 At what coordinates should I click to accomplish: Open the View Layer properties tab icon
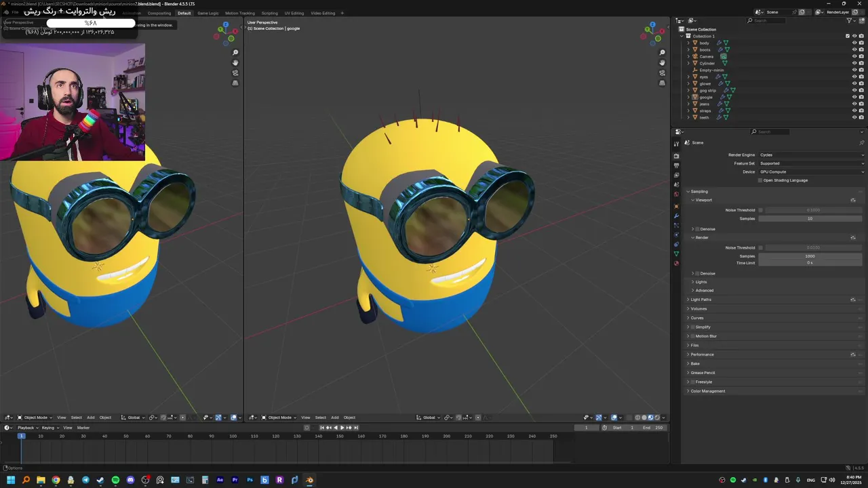[x=676, y=175]
